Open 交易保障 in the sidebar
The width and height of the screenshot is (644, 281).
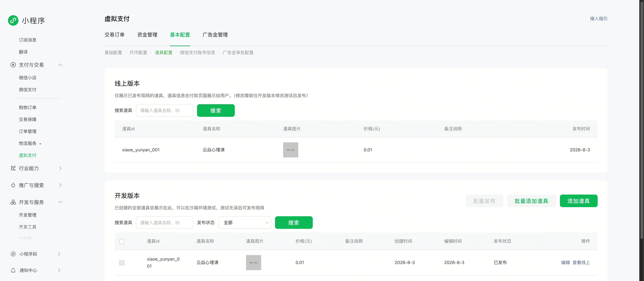[x=28, y=119]
